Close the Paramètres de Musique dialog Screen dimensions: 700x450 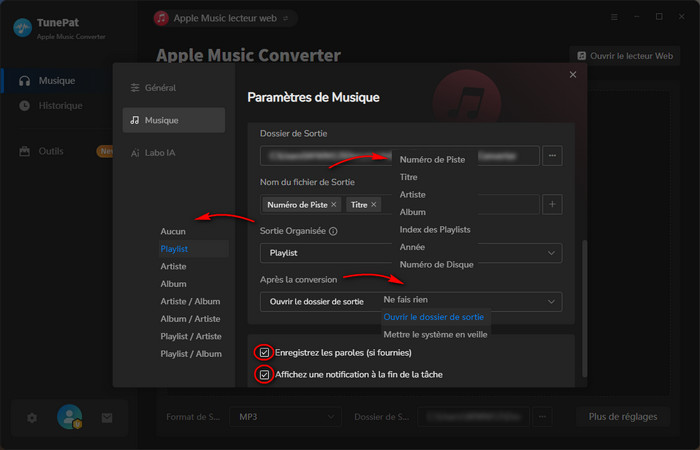tap(573, 75)
